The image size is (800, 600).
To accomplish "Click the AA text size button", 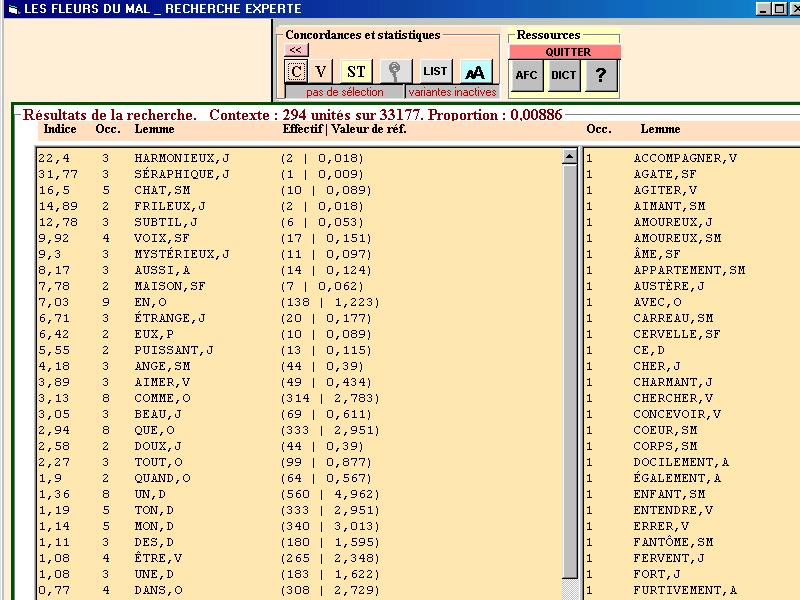I will pos(476,71).
